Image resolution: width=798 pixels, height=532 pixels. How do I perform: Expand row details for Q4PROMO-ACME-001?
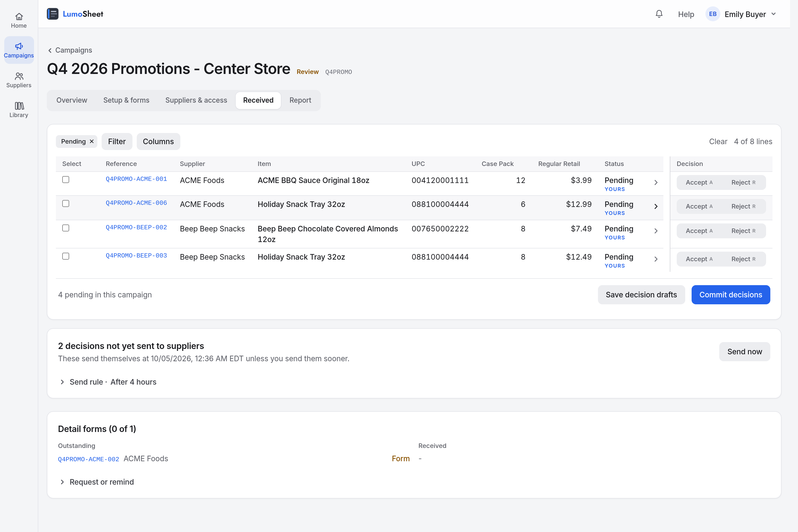click(656, 182)
